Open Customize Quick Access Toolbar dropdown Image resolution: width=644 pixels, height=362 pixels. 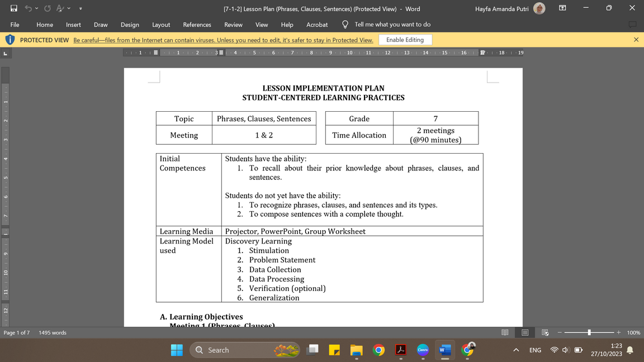pos(80,8)
